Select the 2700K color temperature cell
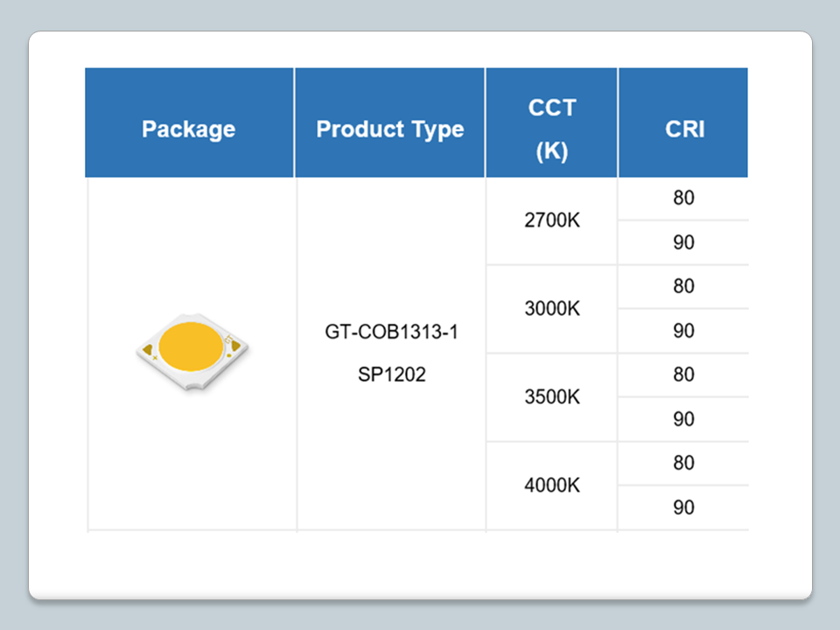The image size is (840, 630). point(552,220)
